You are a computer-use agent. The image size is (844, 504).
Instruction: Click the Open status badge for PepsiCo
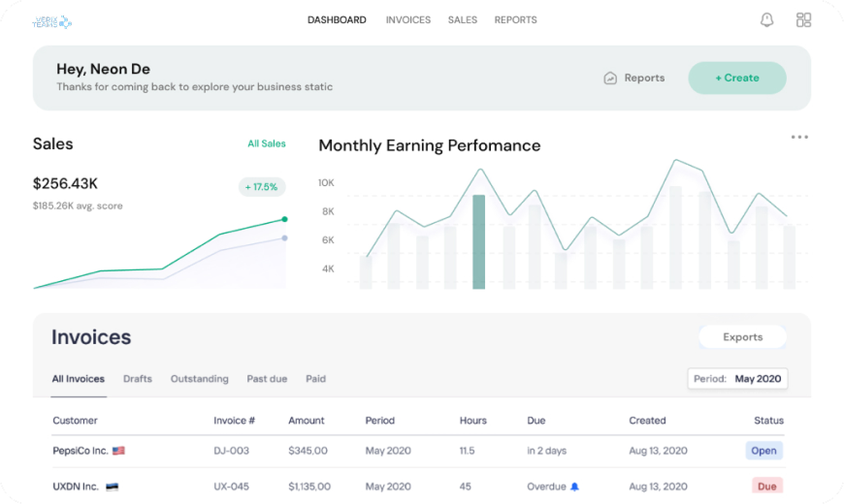[763, 451]
